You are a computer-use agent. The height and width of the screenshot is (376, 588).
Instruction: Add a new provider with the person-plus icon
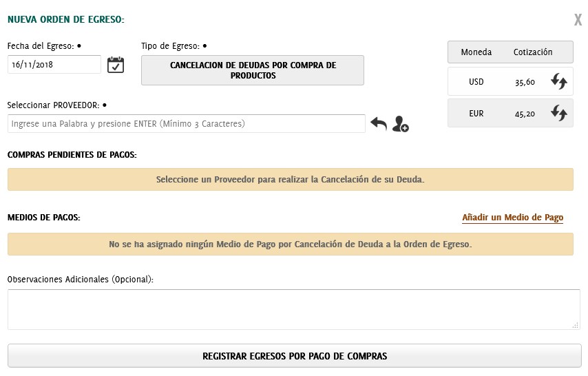(x=400, y=125)
